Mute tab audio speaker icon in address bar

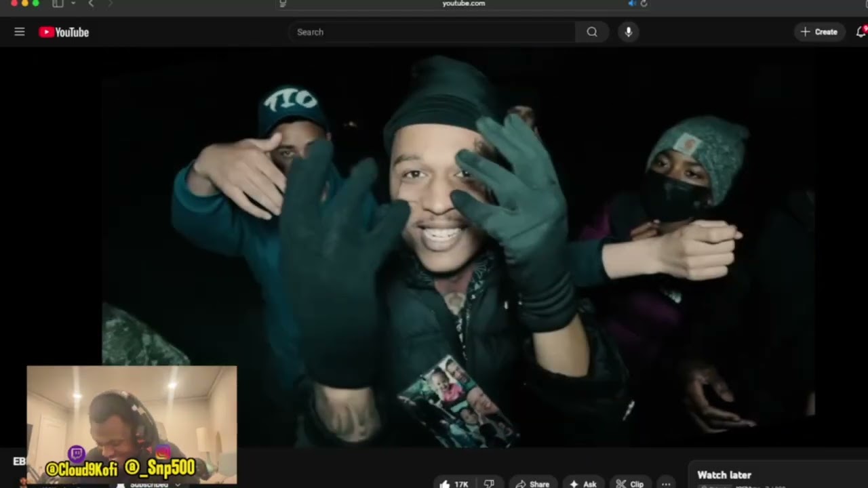coord(631,3)
